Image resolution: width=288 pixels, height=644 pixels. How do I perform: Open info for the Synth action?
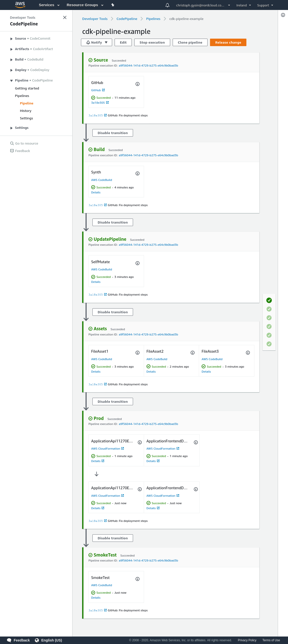pos(138,173)
